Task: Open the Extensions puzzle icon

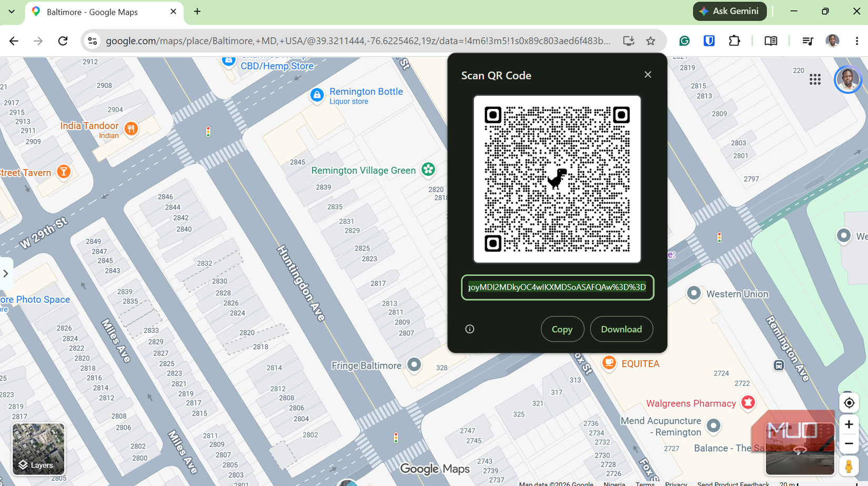Action: pos(734,41)
